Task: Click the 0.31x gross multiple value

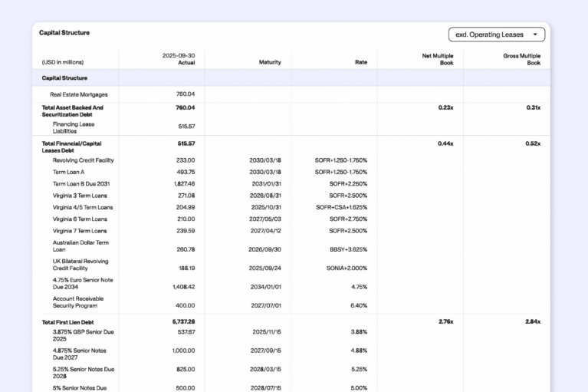Action: (x=534, y=107)
